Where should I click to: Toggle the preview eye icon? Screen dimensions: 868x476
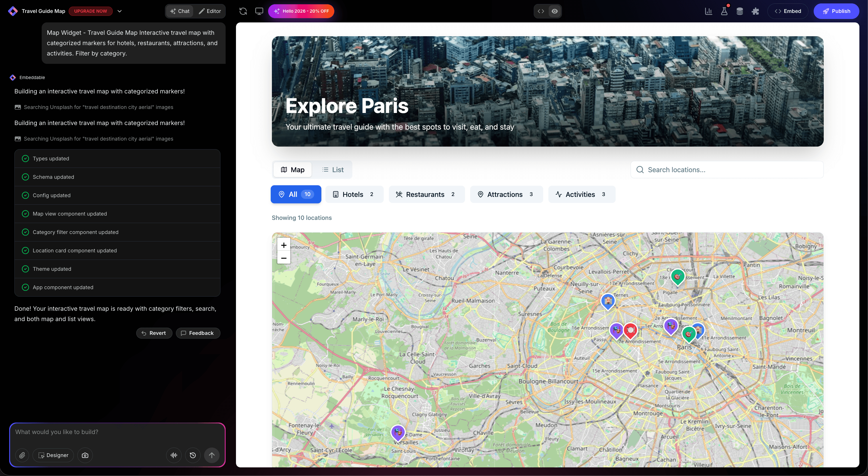(x=555, y=11)
